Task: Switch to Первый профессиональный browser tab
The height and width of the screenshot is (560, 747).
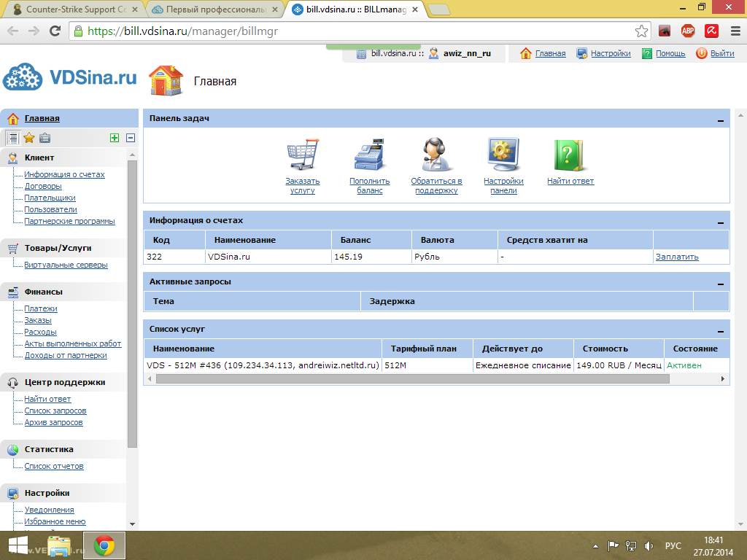Action: (x=216, y=9)
